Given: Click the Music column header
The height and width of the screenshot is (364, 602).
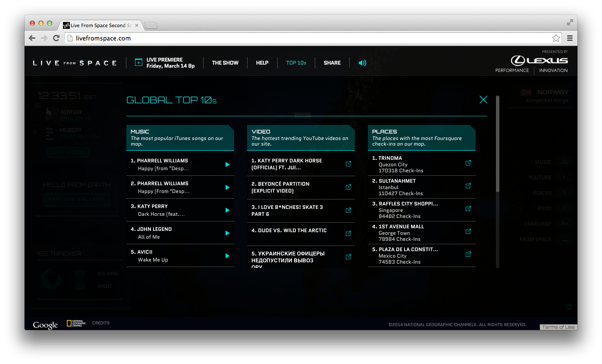Looking at the screenshot, I should point(180,138).
